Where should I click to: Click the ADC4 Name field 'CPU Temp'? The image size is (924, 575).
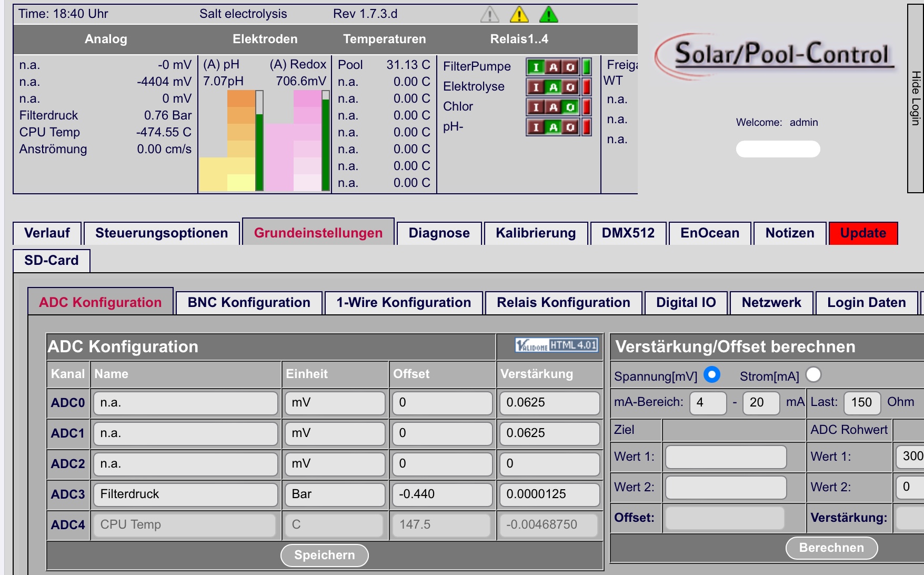185,525
